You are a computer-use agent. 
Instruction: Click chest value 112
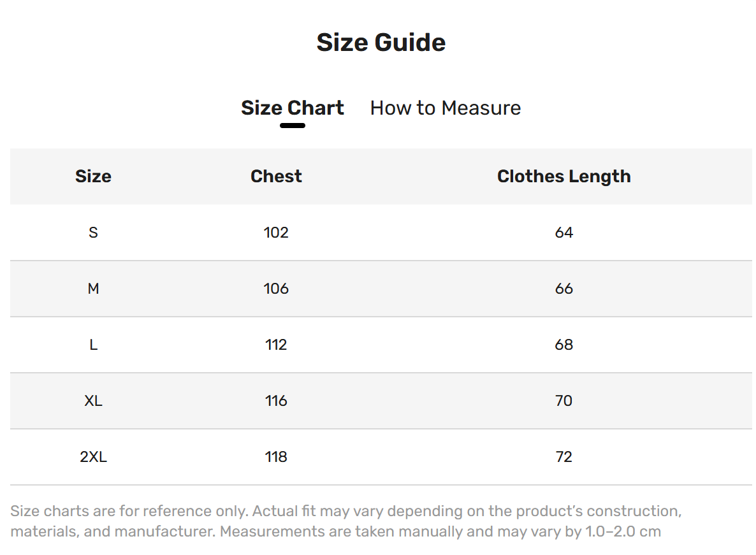(276, 345)
